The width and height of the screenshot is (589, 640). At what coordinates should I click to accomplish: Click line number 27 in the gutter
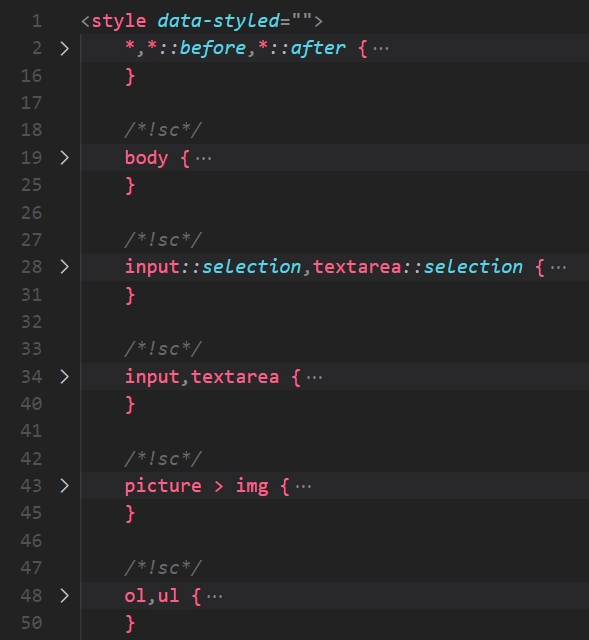tap(31, 240)
